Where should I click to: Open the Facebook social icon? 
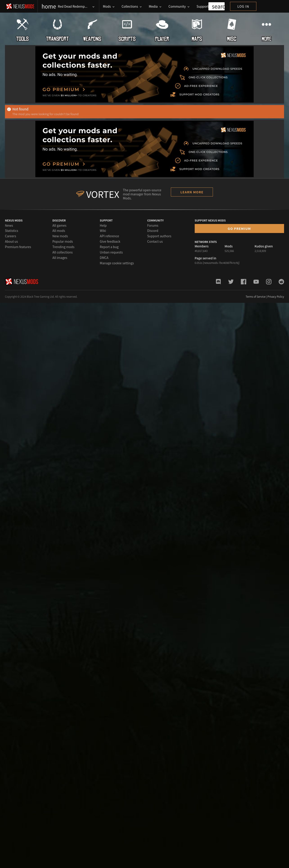(244, 282)
